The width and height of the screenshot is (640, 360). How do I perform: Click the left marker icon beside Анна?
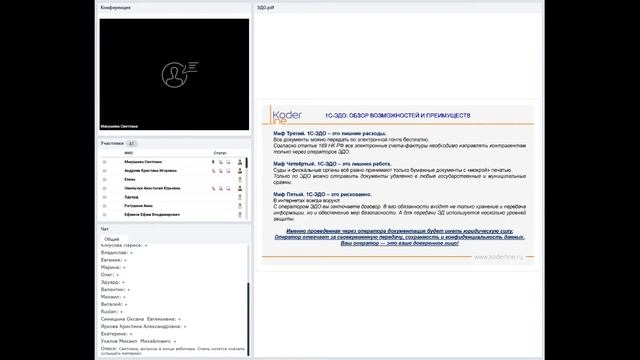coord(104,206)
